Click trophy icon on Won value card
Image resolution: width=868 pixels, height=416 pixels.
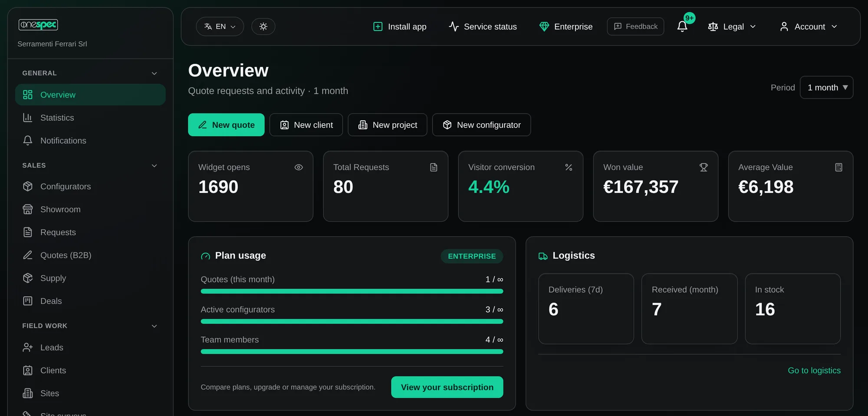704,167
